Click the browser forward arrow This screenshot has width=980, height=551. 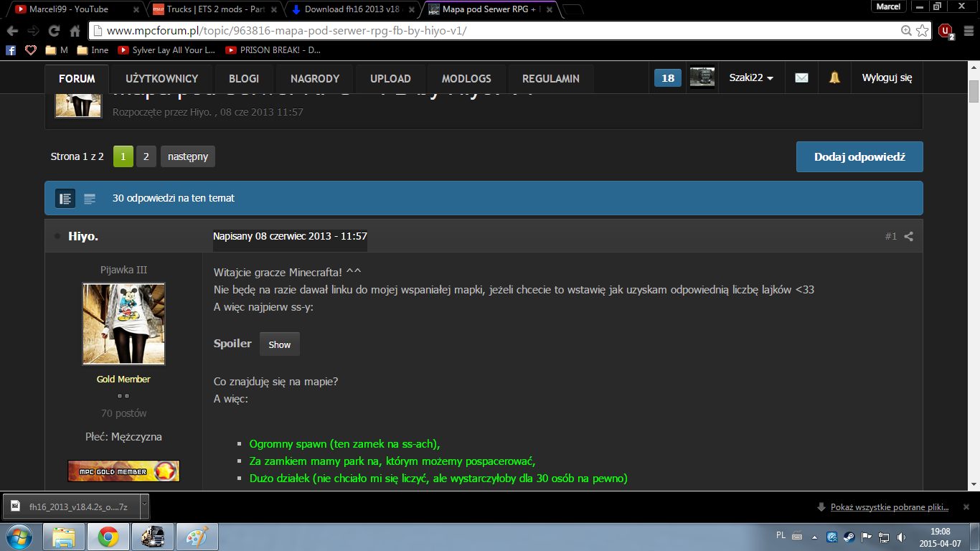[33, 31]
